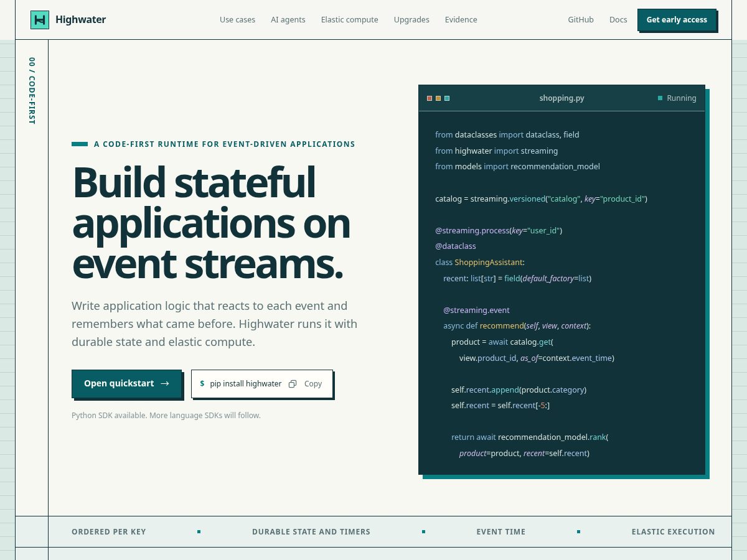Open Elastic compute nav link
Image resolution: width=747 pixels, height=560 pixels.
(350, 20)
